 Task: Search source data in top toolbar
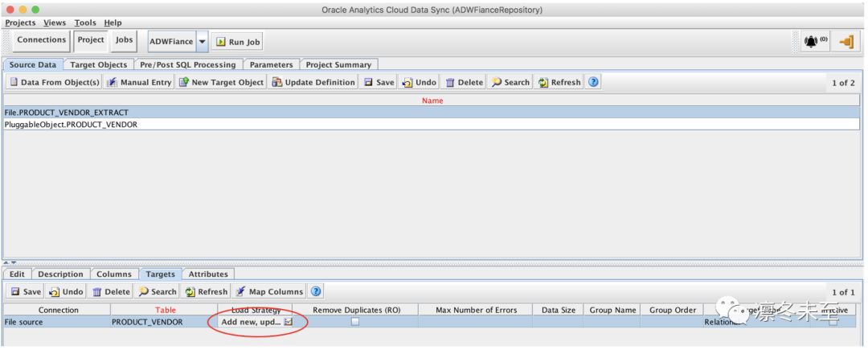click(510, 83)
